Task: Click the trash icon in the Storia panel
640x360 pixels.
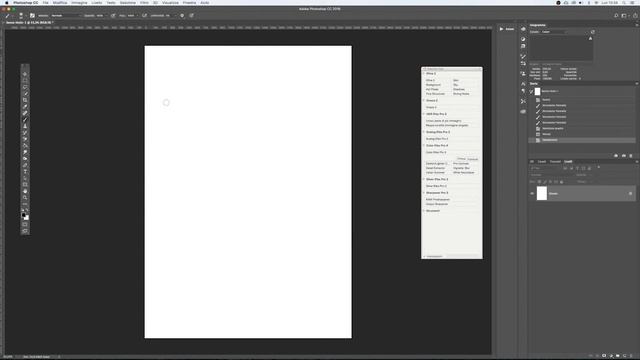Action: [x=631, y=156]
